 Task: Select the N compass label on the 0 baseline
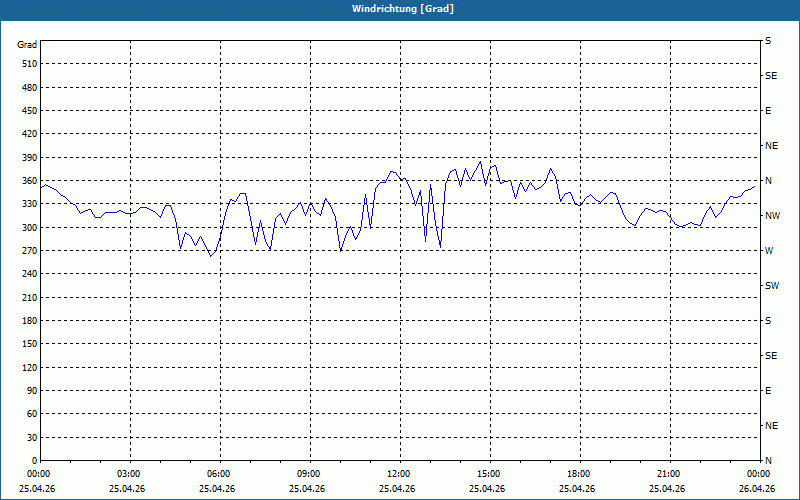point(768,461)
